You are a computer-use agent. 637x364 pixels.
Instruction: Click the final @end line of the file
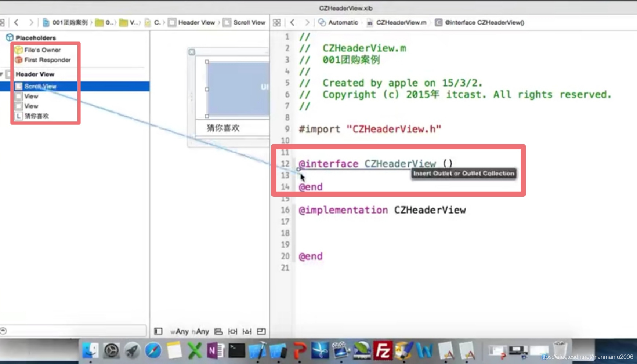311,256
